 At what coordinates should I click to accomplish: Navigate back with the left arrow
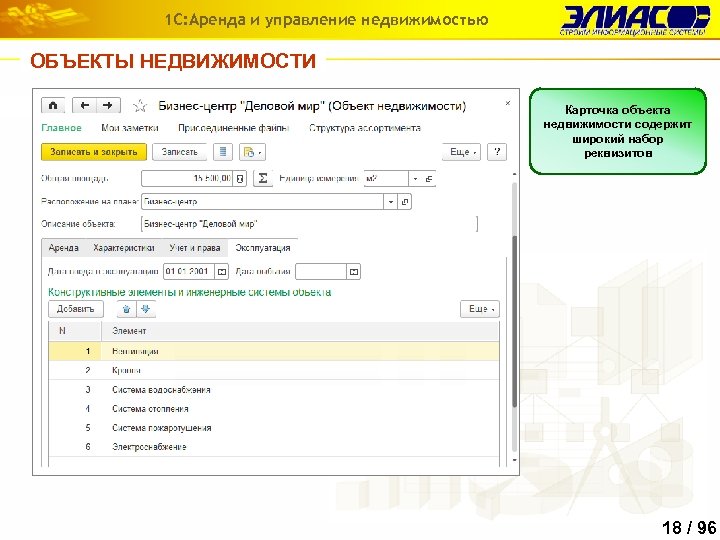pyautogui.click(x=84, y=106)
